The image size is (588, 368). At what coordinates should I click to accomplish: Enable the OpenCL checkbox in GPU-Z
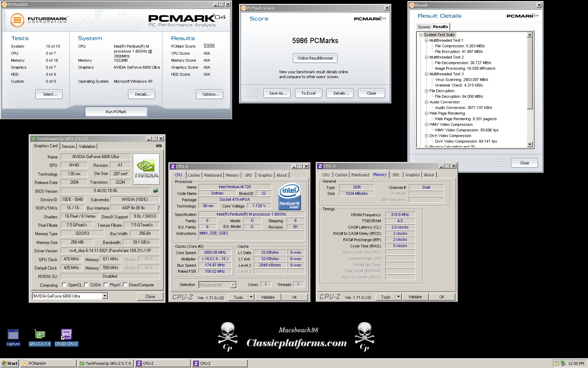[64, 285]
